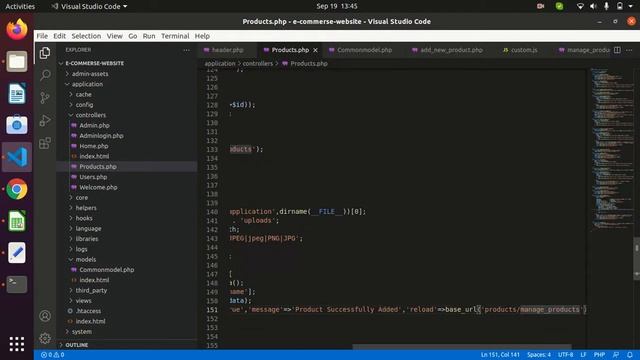
Task: Open the Terminal menu
Action: coord(175,36)
